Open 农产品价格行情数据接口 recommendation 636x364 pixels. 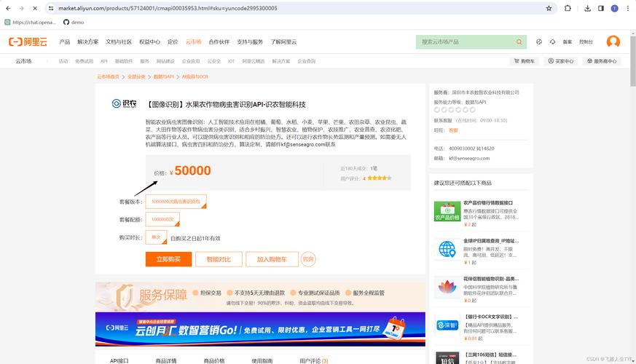pyautogui.click(x=488, y=202)
